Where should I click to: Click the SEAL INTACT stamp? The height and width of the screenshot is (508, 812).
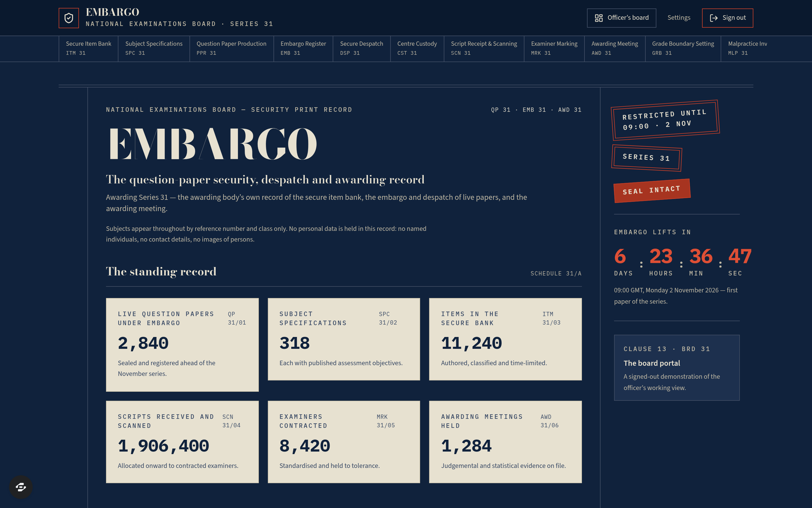652,190
